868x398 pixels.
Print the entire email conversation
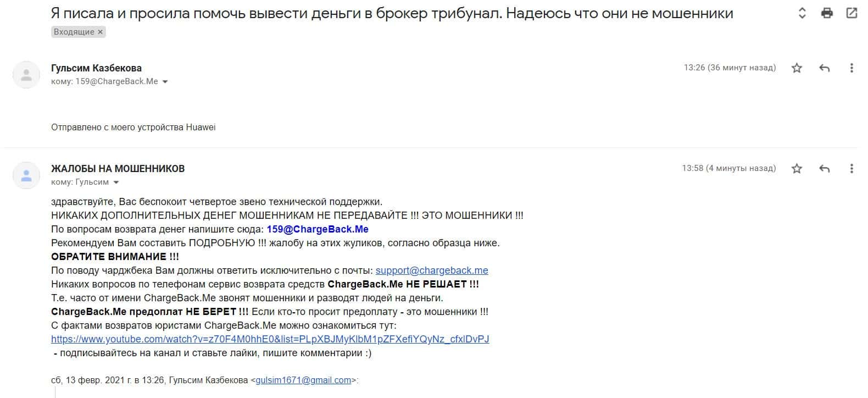(827, 13)
